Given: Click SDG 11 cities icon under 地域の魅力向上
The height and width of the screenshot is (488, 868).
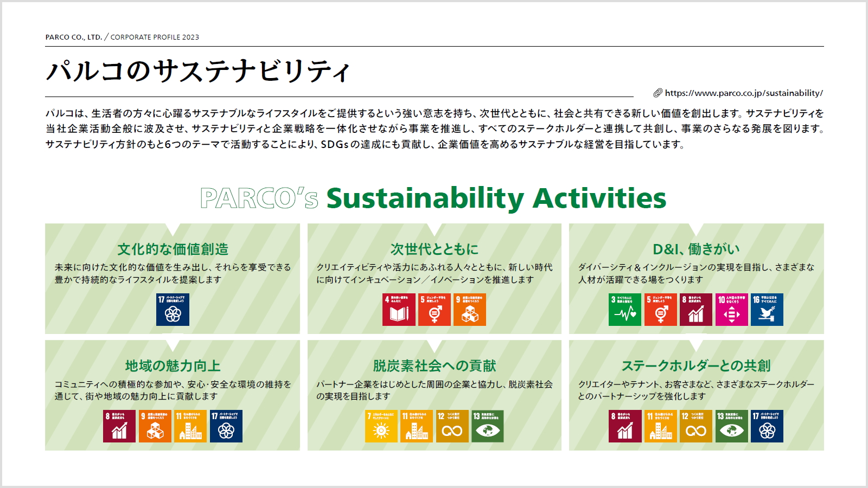Looking at the screenshot, I should click(x=190, y=426).
